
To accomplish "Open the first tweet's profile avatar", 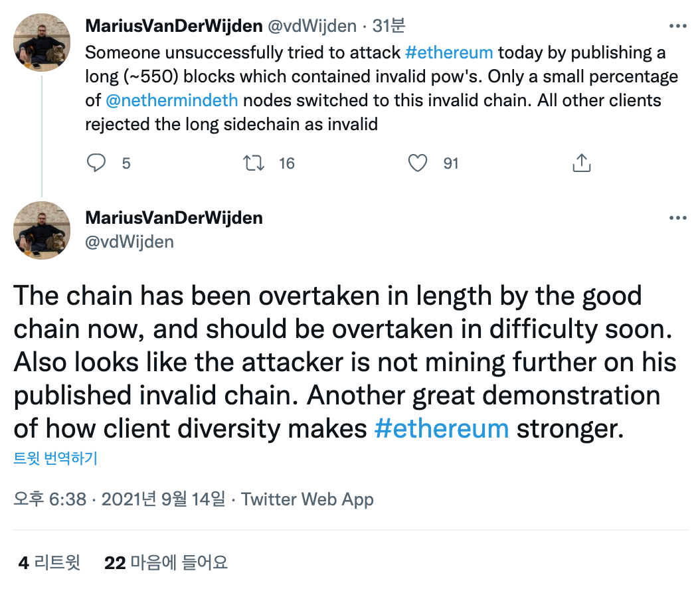I will pos(42,42).
